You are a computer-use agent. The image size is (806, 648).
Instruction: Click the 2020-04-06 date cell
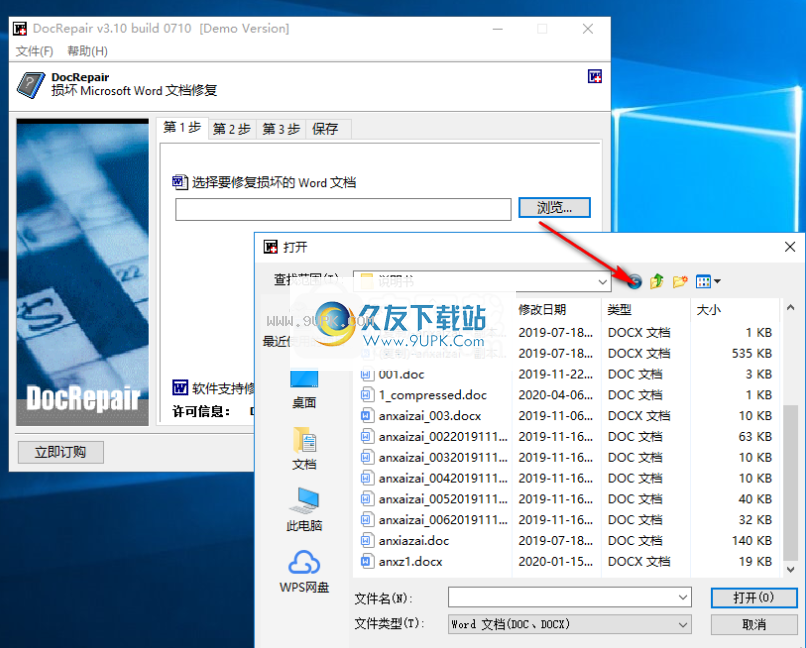tap(556, 395)
